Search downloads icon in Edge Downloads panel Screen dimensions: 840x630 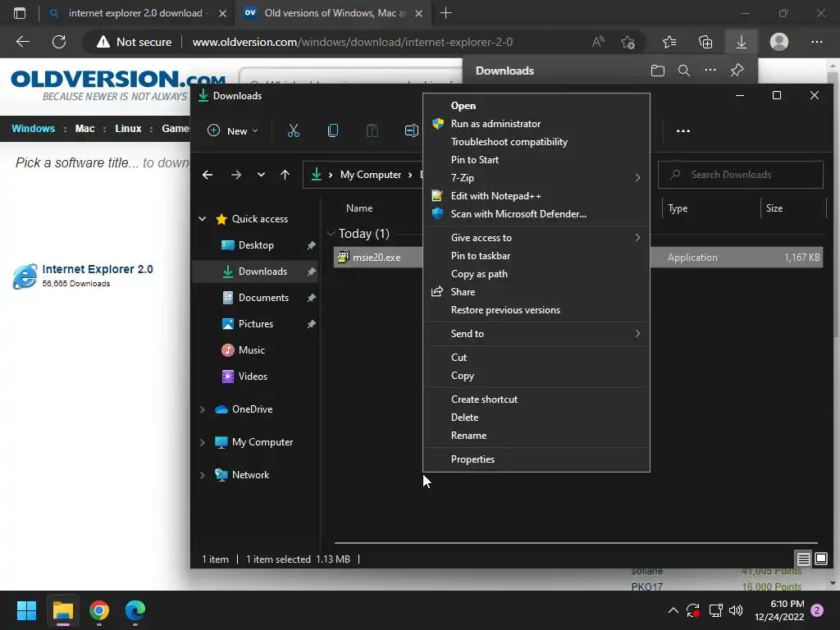pos(683,71)
